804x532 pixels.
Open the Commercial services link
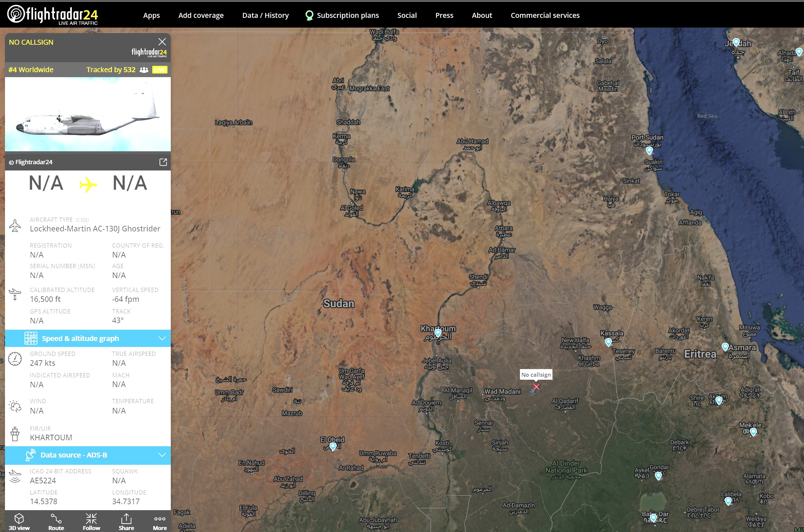(545, 15)
